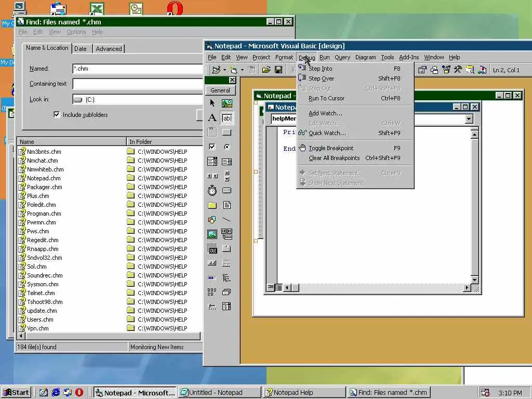Switch to the Date tab in Find
The image size is (532, 399).
[81, 49]
